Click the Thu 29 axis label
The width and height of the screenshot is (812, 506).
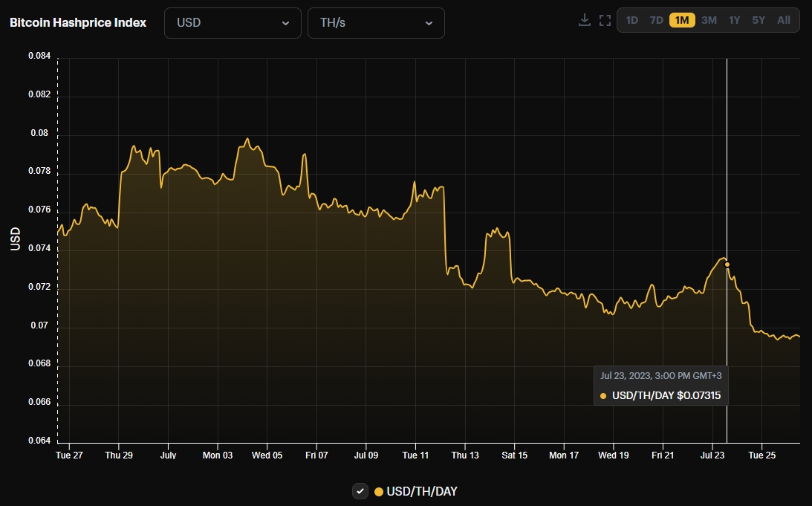(119, 455)
